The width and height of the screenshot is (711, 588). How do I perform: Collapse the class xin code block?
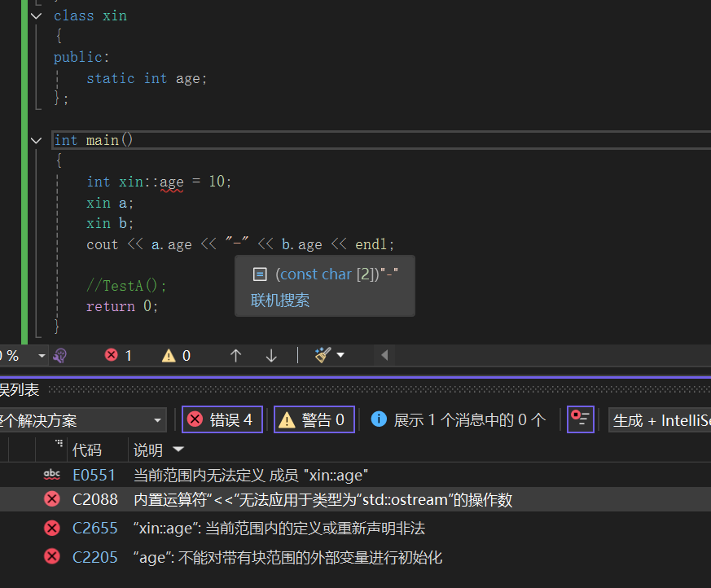37,15
